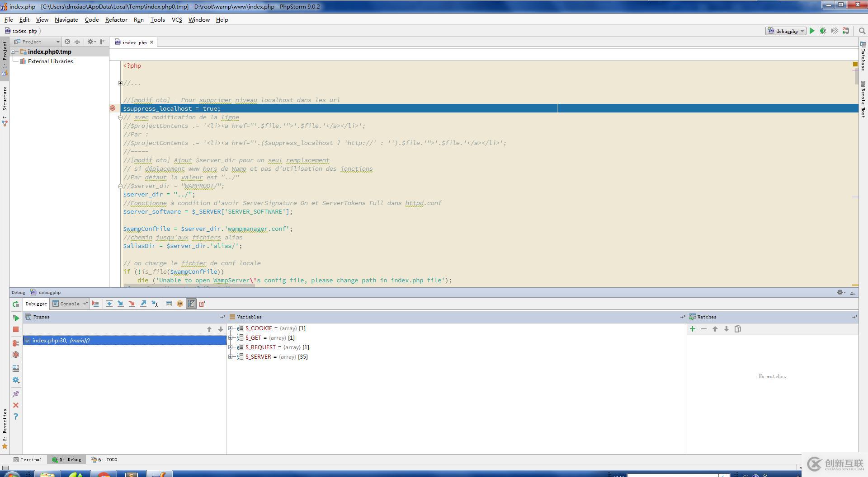Screen dimensions: 868x477
Task: Expand the $_SERVER array variable
Action: (231, 357)
